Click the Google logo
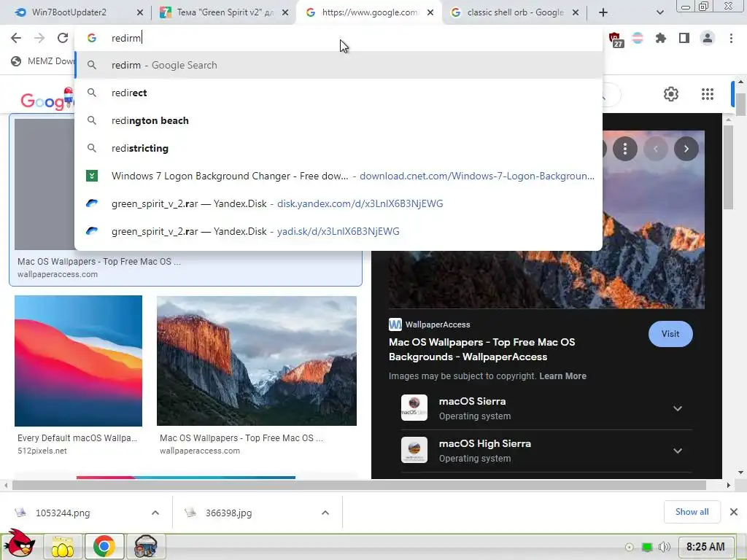 [x=46, y=99]
